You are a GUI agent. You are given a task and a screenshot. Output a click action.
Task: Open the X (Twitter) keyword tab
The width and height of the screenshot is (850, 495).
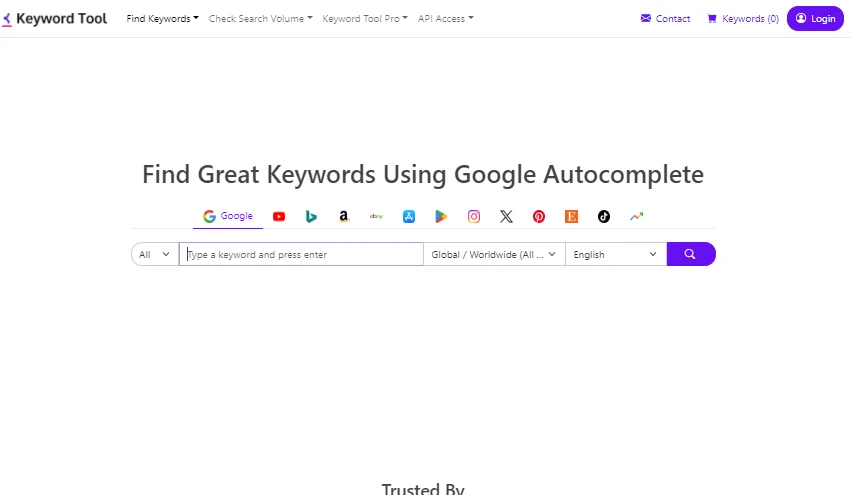point(506,217)
